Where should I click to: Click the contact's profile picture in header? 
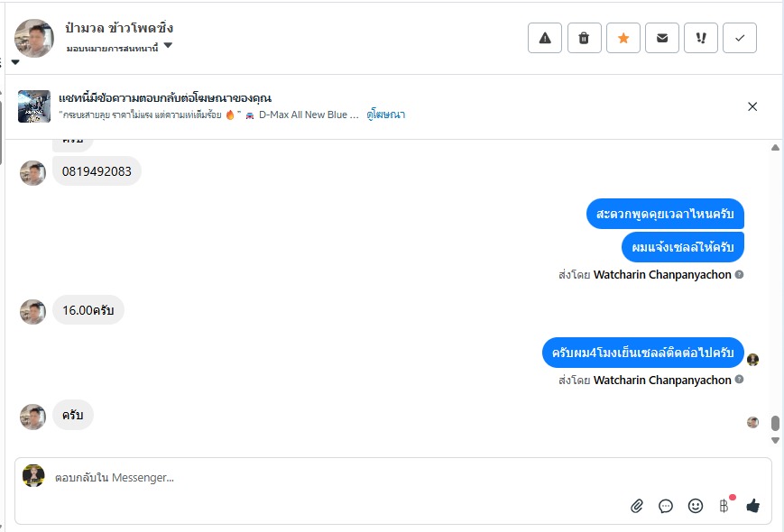click(x=34, y=38)
